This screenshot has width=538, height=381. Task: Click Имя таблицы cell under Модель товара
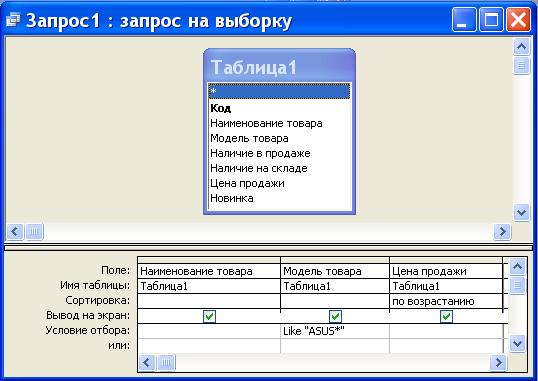click(335, 286)
